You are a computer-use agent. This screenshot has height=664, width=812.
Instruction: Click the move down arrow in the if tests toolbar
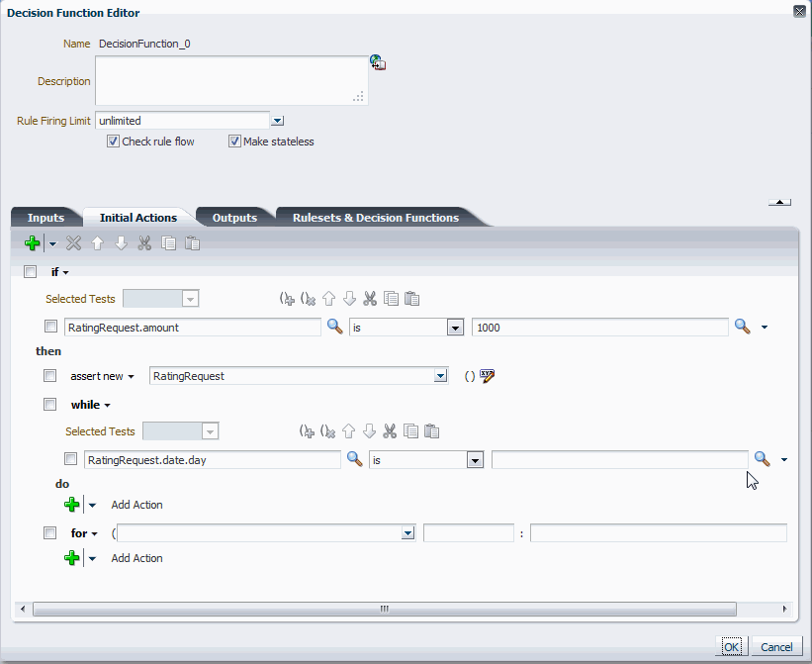(349, 299)
